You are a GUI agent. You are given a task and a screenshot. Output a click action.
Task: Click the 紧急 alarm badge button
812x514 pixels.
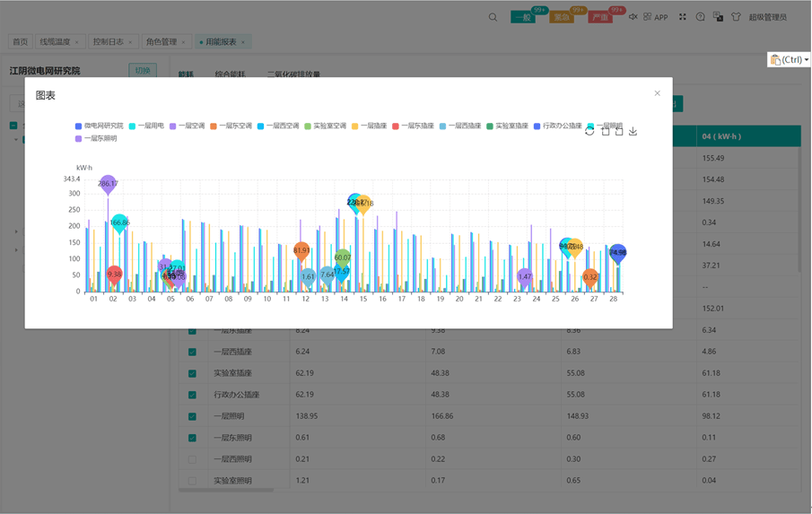pos(562,17)
